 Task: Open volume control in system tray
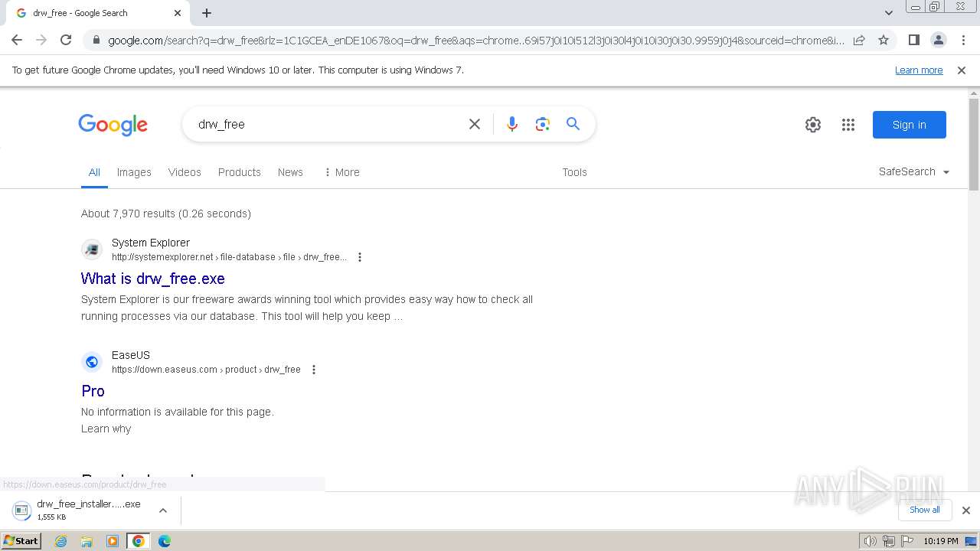871,541
